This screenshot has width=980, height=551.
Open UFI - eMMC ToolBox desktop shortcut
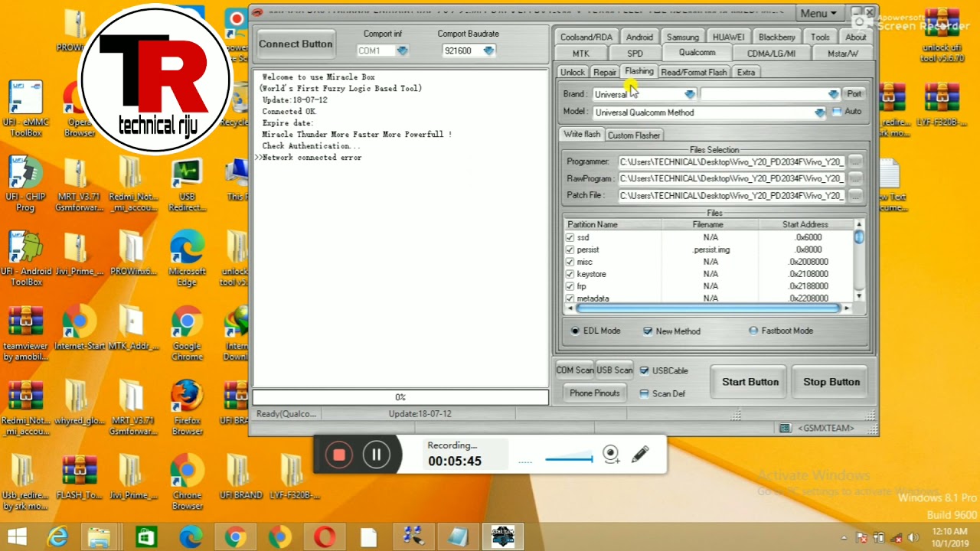point(26,109)
